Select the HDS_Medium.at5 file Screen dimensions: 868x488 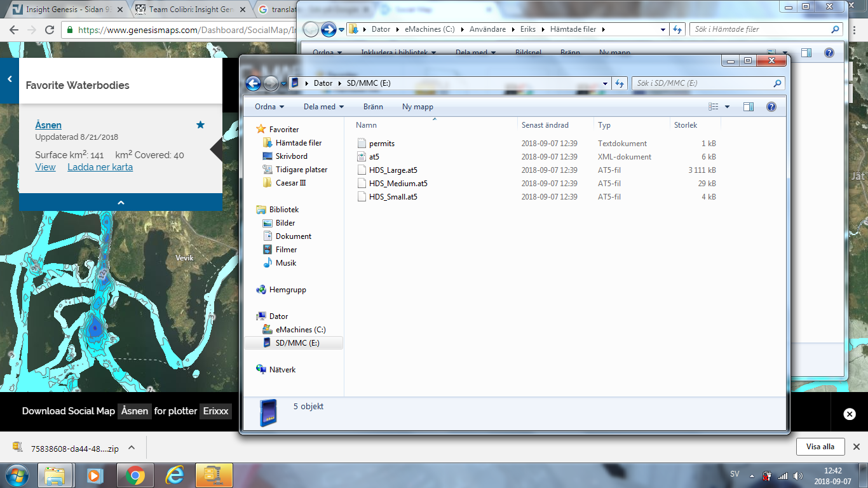pos(398,184)
